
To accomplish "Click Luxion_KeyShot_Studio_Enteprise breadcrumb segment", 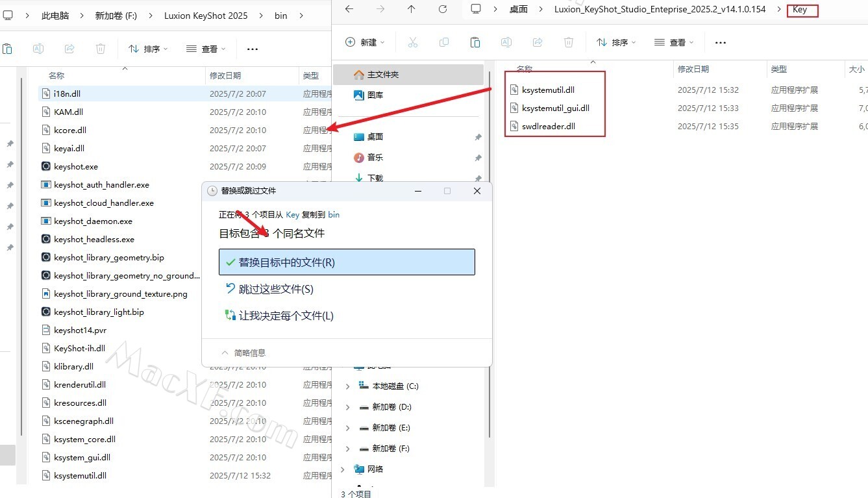I will click(x=660, y=9).
